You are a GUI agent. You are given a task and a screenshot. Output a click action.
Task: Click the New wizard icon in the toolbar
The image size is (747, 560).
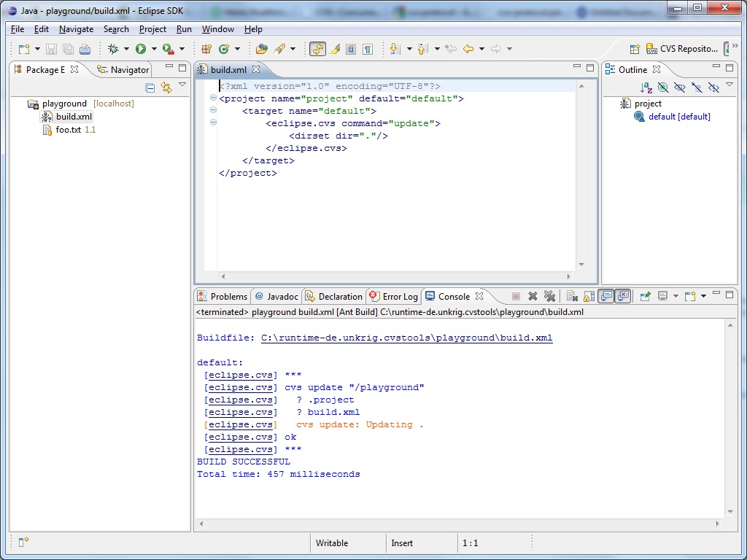[x=24, y=49]
